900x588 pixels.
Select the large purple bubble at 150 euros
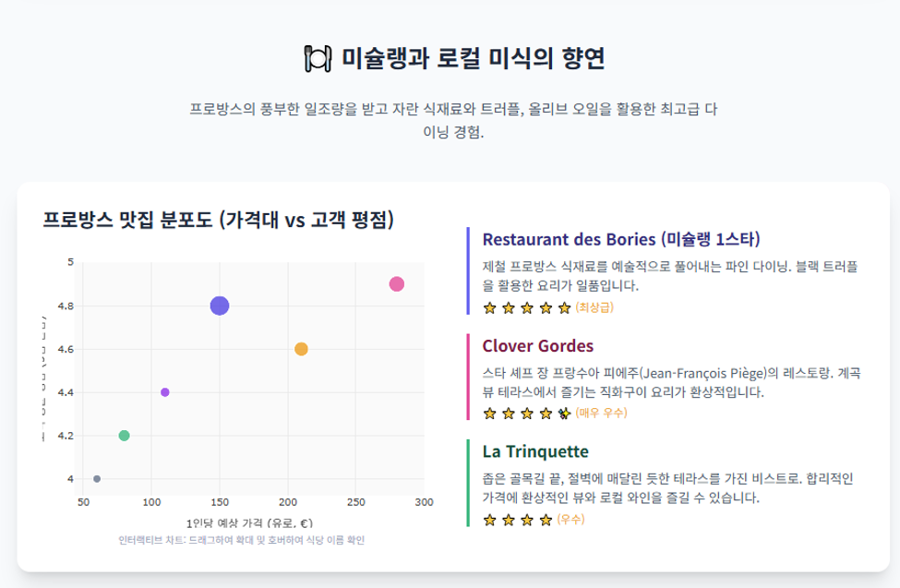tap(220, 306)
